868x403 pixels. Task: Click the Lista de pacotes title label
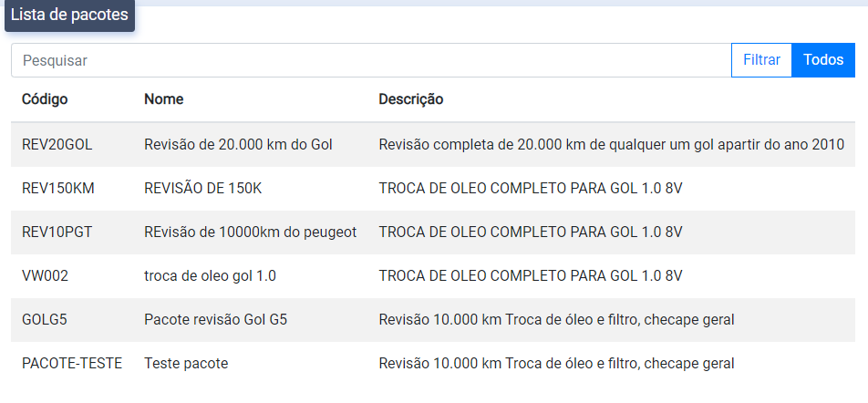coord(69,15)
